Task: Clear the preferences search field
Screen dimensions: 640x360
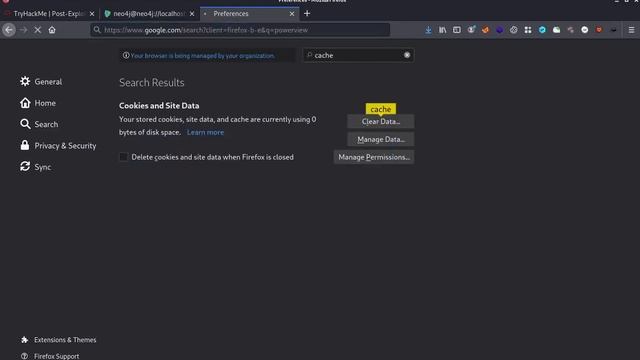Action: pos(407,55)
